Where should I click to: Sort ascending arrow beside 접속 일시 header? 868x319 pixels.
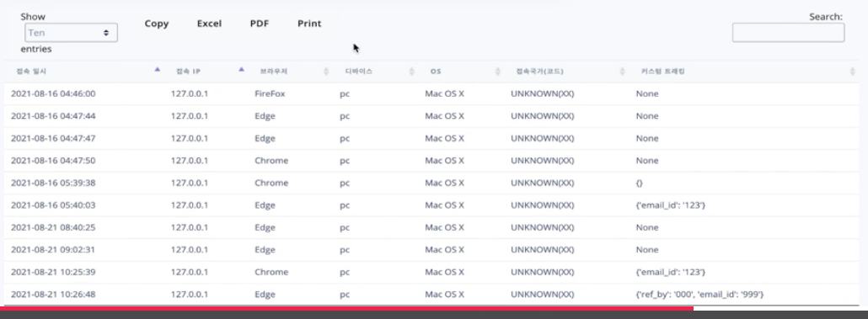pyautogui.click(x=158, y=70)
